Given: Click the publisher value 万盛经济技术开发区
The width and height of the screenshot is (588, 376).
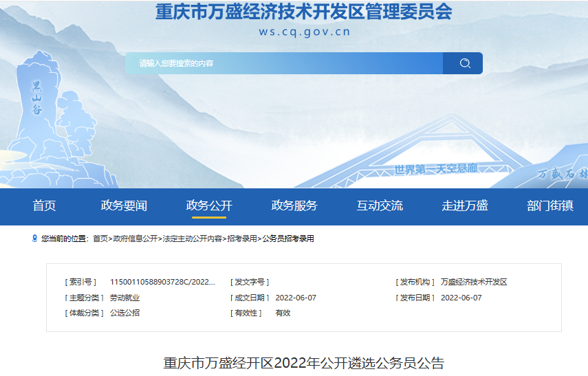Looking at the screenshot, I should coord(474,283).
